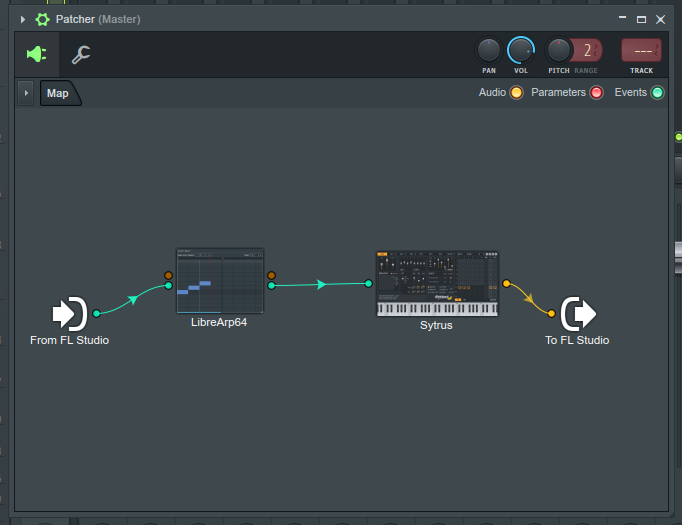Expand the arrow left of Map tab
682x525 pixels.
coord(26,93)
